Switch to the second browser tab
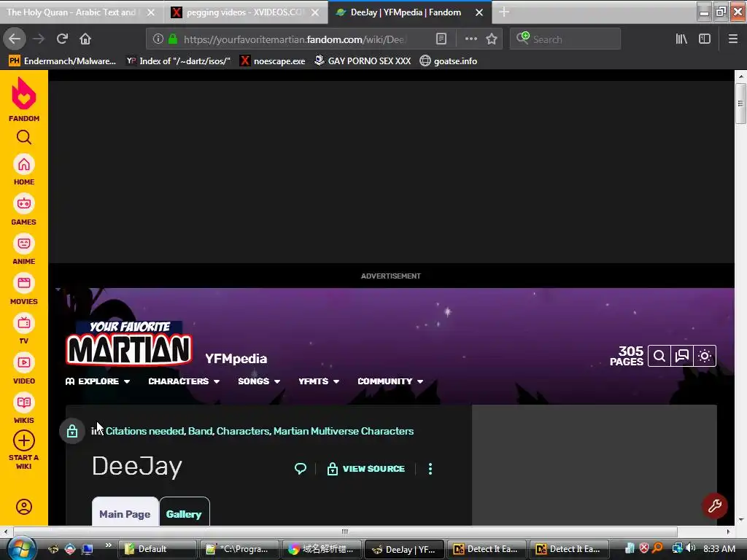This screenshot has height=560, width=747. pyautogui.click(x=245, y=12)
